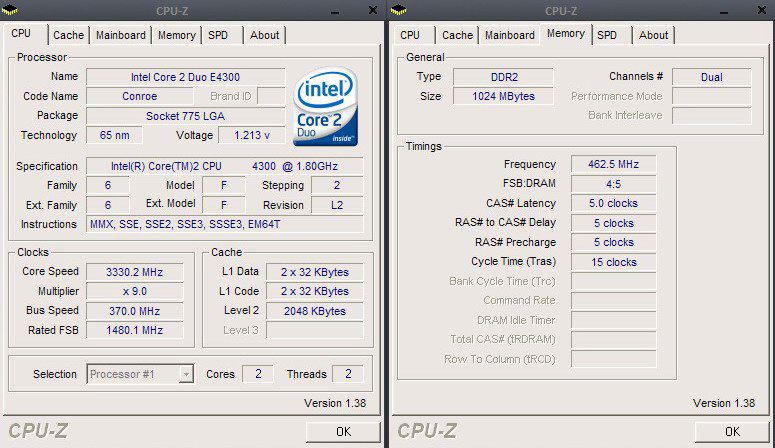This screenshot has width=775, height=448.
Task: Open Mainboard tab in left window
Action: [x=121, y=35]
